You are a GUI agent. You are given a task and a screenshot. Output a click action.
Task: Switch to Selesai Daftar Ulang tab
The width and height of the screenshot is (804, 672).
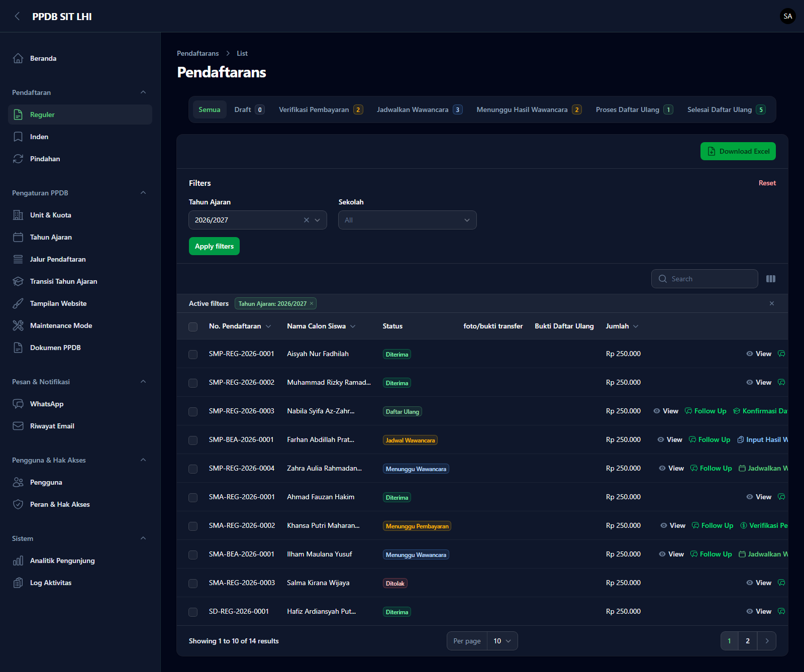726,109
